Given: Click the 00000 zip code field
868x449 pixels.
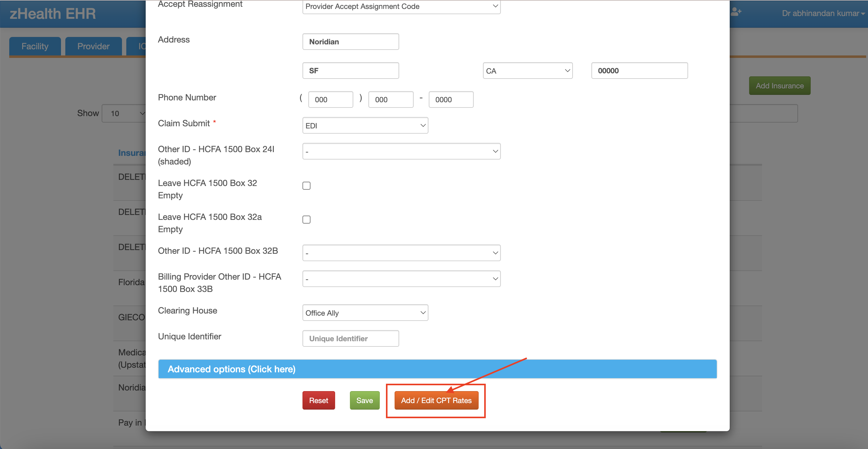Looking at the screenshot, I should 639,71.
